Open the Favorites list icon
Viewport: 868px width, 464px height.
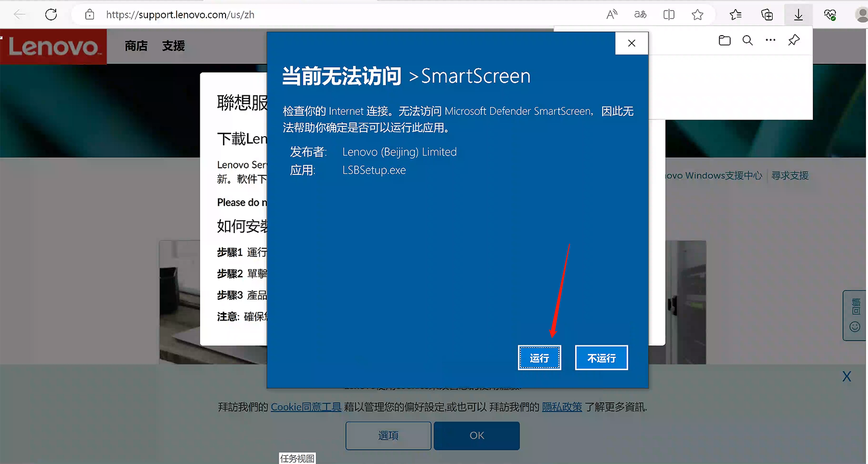click(x=736, y=14)
